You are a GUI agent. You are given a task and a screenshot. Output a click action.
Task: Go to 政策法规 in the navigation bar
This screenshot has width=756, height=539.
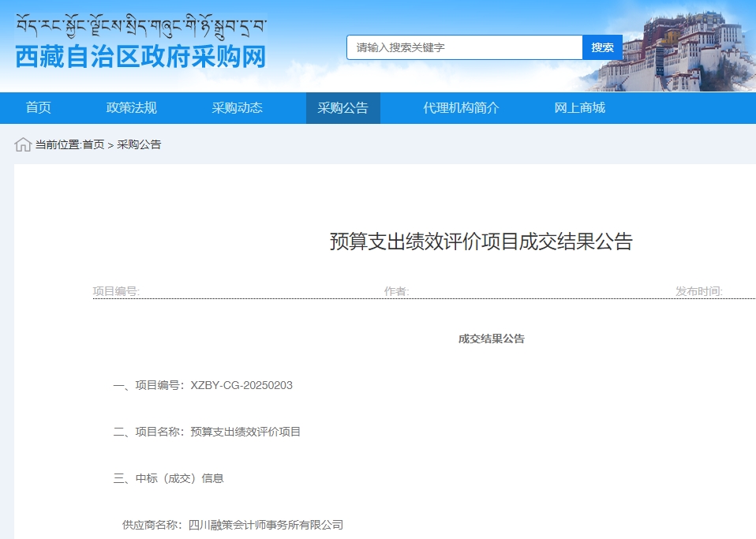132,108
